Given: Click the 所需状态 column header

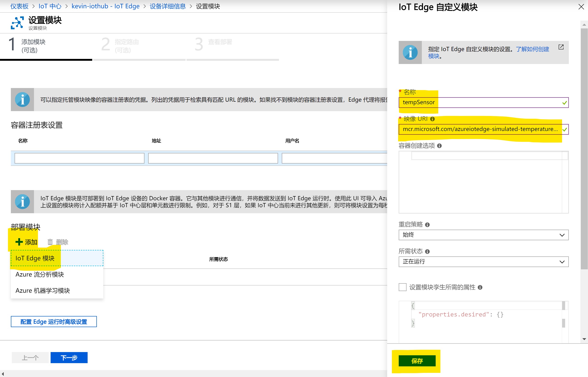Looking at the screenshot, I should point(218,259).
